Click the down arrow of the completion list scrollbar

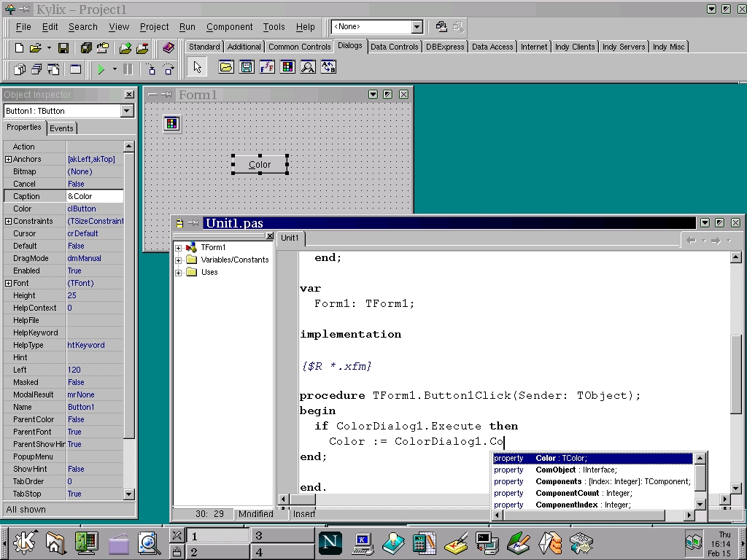pos(700,504)
